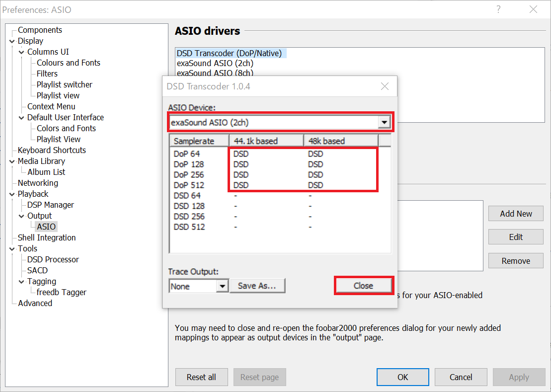Open the Advanced preferences page
The height and width of the screenshot is (392, 551).
coord(35,303)
